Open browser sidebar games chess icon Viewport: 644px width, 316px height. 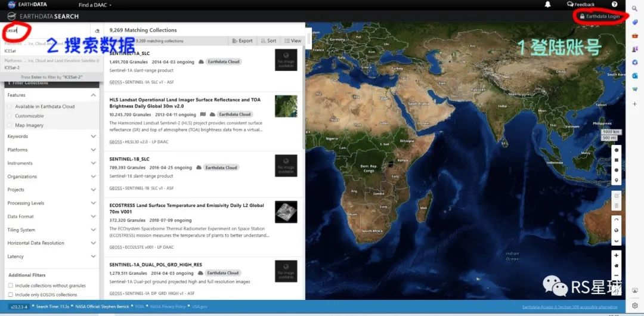pos(635,49)
